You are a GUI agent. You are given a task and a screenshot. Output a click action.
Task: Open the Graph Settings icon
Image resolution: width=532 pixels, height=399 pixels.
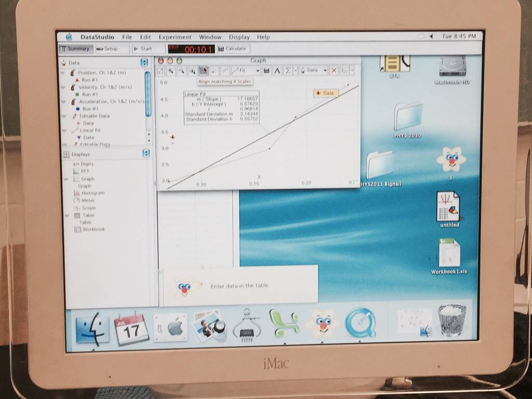point(344,71)
